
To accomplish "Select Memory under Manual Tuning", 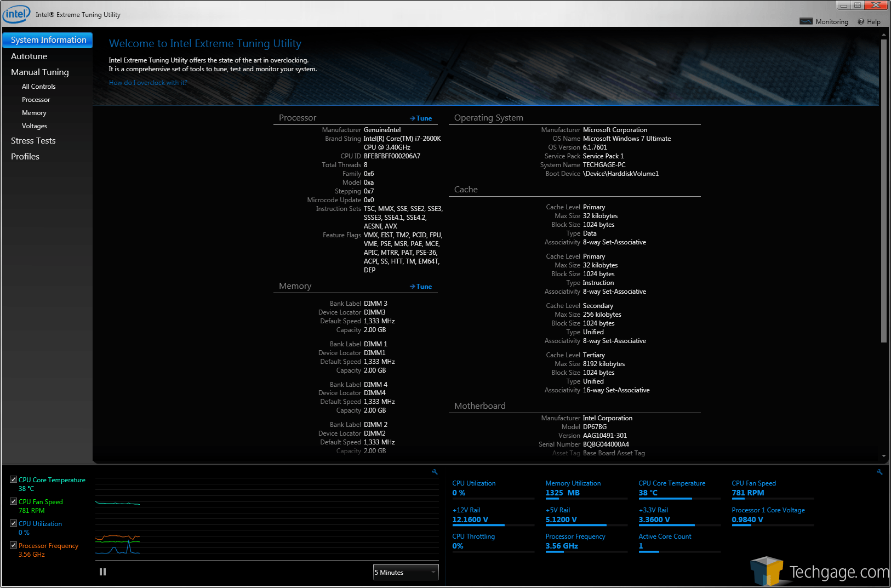I will pos(34,113).
